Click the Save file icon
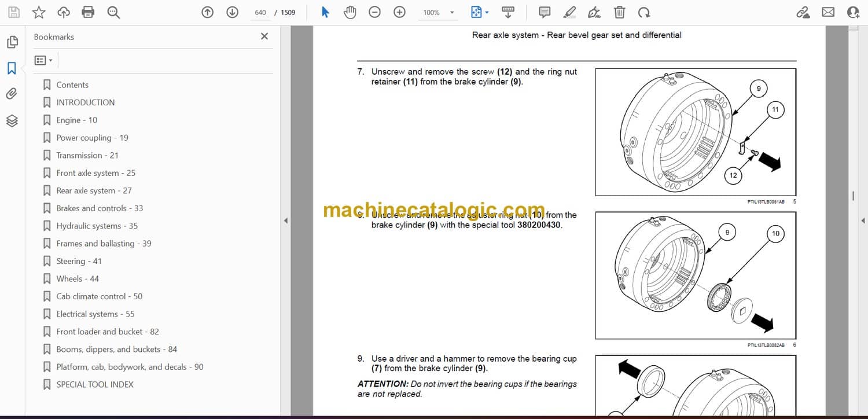868x419 pixels. coord(14,12)
